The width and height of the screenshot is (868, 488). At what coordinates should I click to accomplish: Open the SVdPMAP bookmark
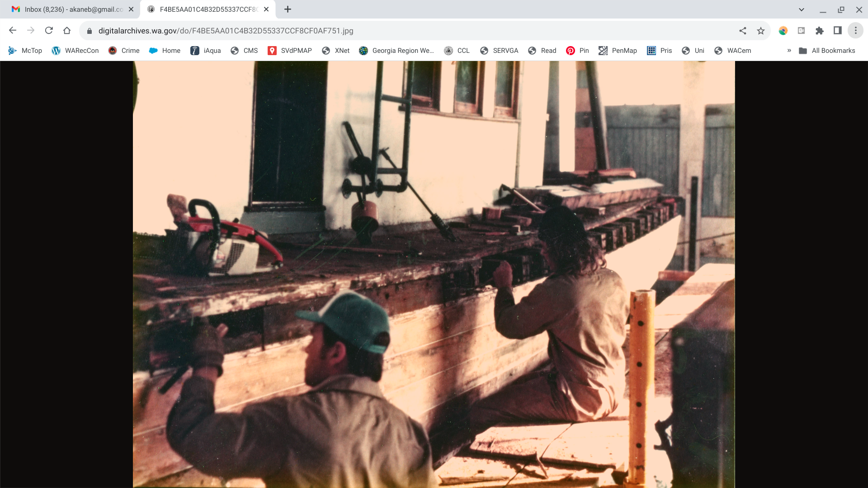[290, 51]
